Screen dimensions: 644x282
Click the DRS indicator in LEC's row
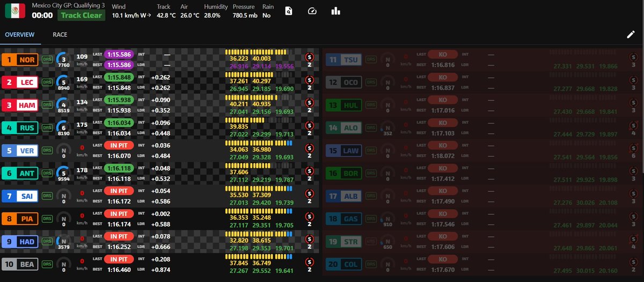point(48,82)
